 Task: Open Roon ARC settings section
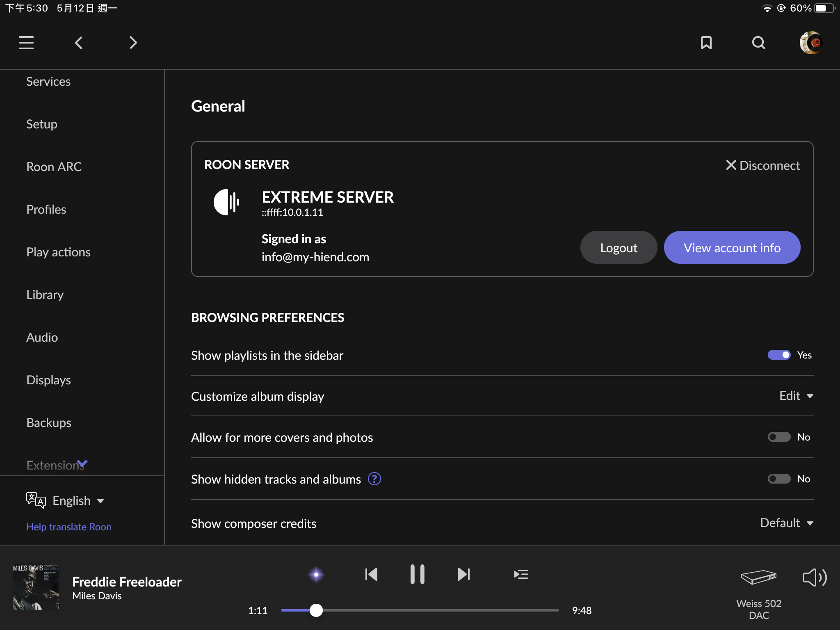coord(54,167)
